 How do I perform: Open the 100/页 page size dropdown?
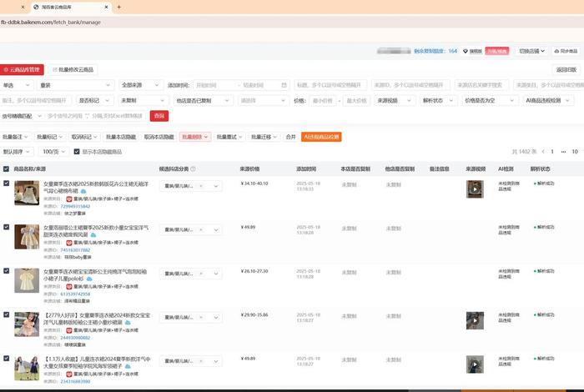pyautogui.click(x=53, y=152)
